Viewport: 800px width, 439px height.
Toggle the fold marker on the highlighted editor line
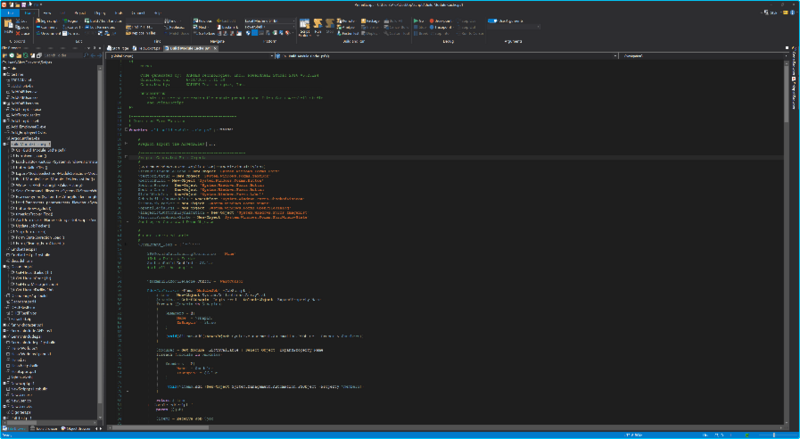127,157
